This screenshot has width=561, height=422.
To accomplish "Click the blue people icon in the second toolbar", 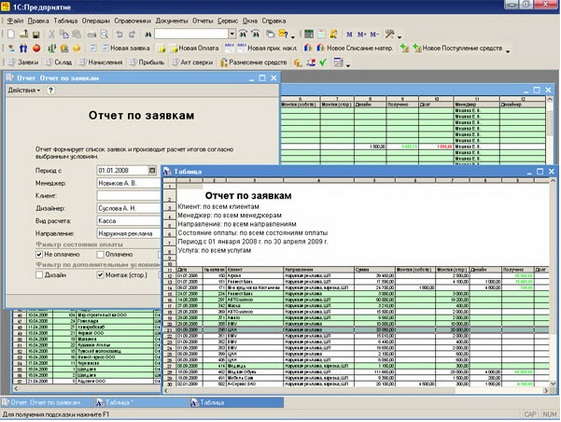I will (23, 48).
